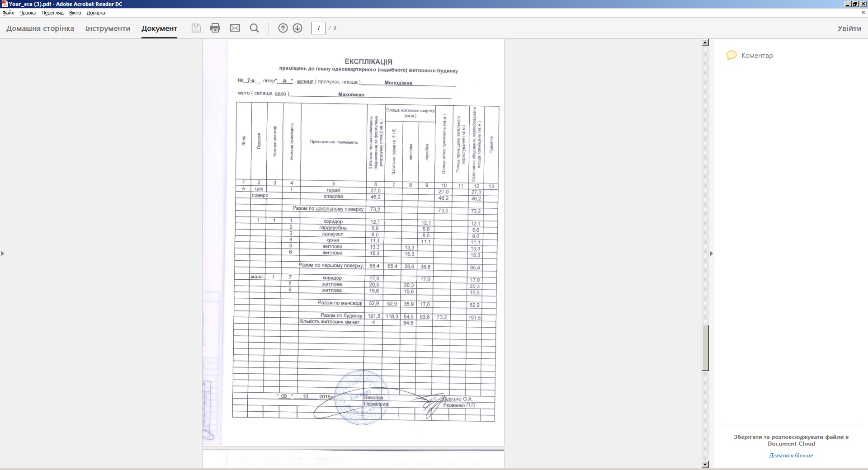Click the Призначення приміщень column header
Image resolution: width=868 pixels, height=470 pixels.
(x=334, y=142)
